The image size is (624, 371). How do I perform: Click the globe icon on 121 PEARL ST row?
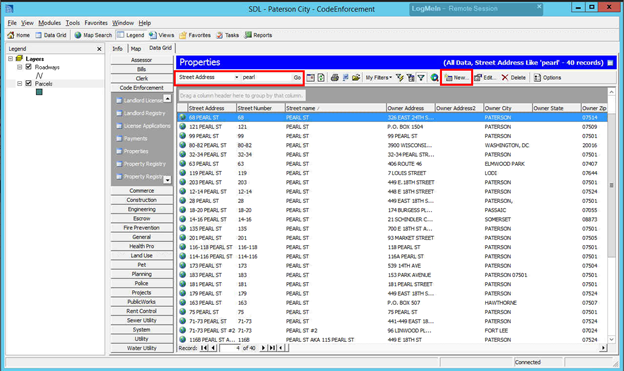pyautogui.click(x=183, y=127)
